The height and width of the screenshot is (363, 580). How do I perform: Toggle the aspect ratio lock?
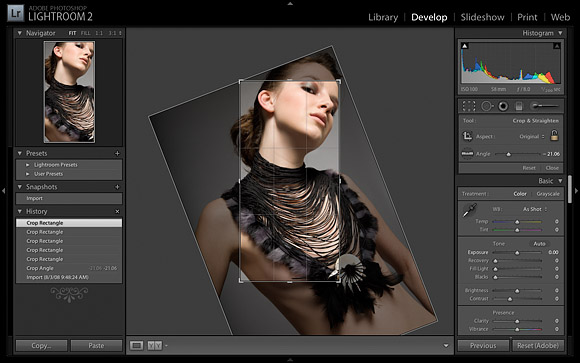coord(554,135)
